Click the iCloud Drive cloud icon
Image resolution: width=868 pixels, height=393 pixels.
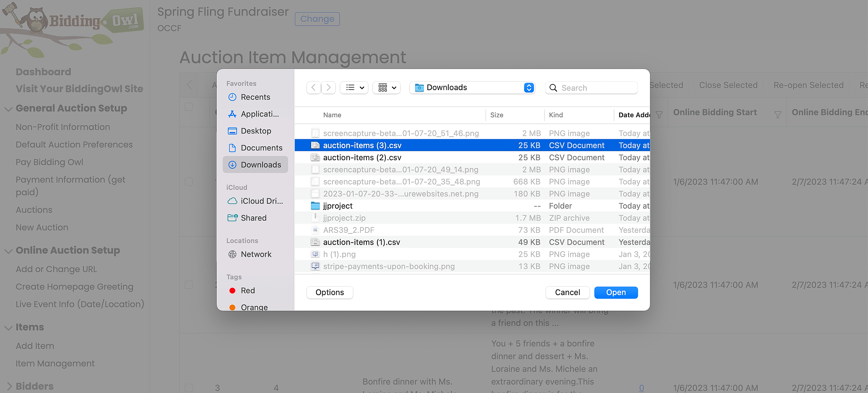coord(232,201)
